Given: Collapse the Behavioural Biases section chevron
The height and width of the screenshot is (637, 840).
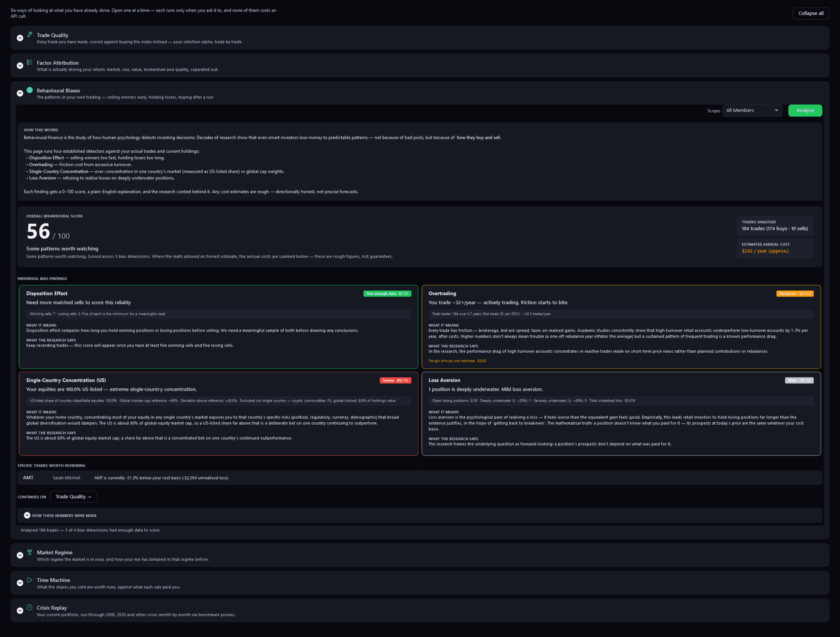Looking at the screenshot, I should tap(20, 93).
